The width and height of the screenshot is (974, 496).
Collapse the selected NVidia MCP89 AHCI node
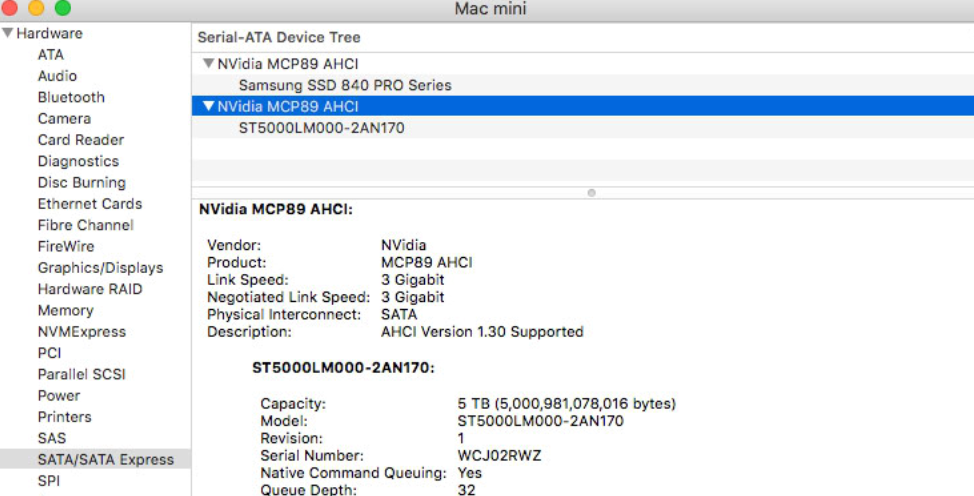point(209,106)
